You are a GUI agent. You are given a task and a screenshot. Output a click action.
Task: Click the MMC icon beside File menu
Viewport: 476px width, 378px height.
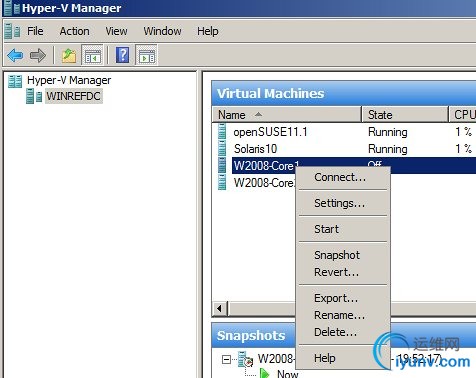(x=13, y=31)
